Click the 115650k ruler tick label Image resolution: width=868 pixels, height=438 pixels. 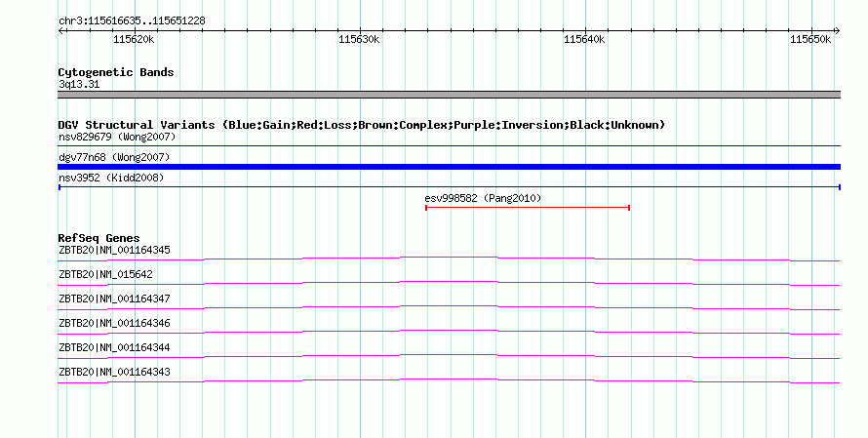point(810,39)
